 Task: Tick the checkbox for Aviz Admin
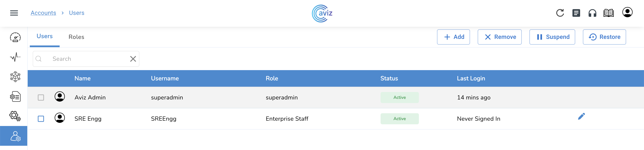click(41, 97)
